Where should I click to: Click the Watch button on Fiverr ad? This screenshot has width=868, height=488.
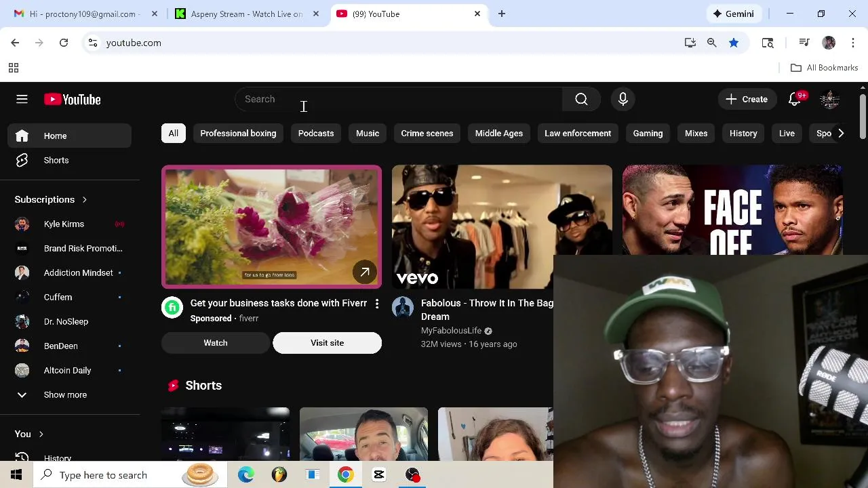coord(216,343)
